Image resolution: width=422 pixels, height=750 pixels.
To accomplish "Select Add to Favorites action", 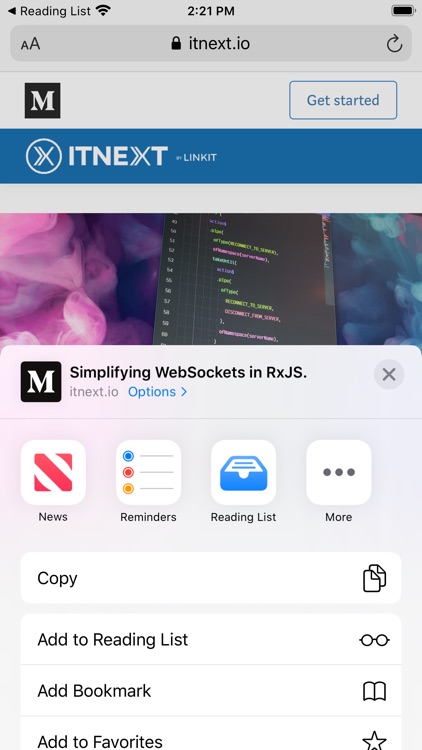I will pyautogui.click(x=211, y=734).
